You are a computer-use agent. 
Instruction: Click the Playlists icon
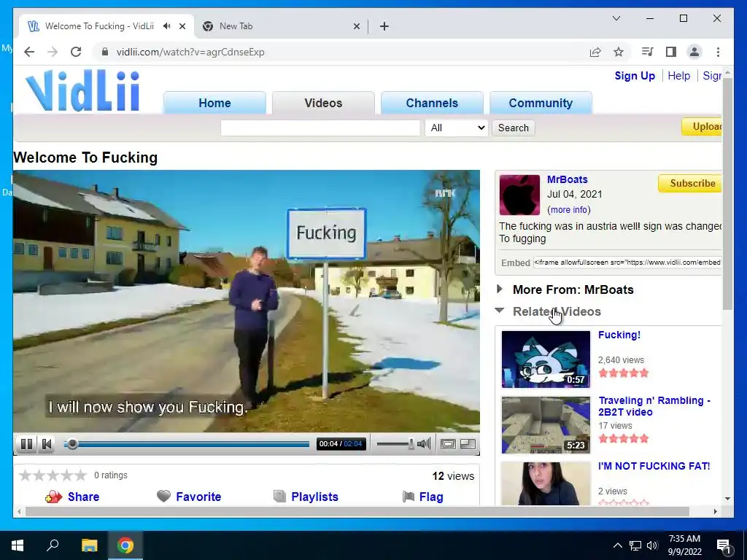coord(279,496)
